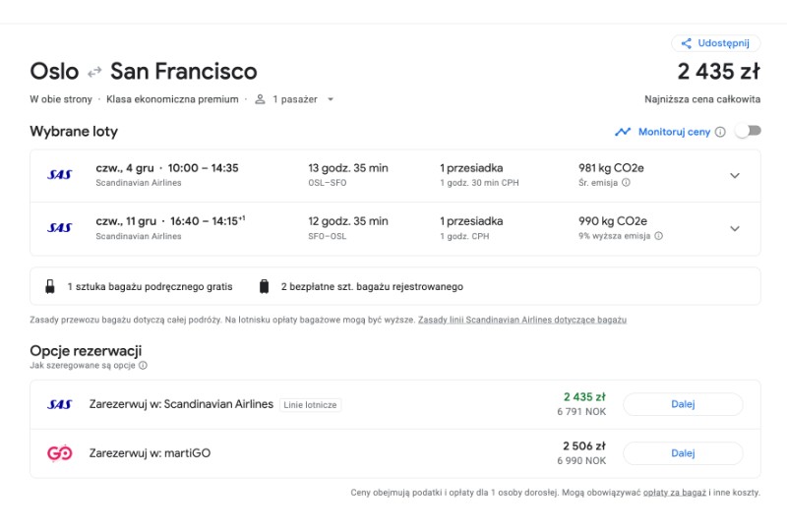Click the Udostępnij share button
787x532 pixels.
[x=716, y=43]
